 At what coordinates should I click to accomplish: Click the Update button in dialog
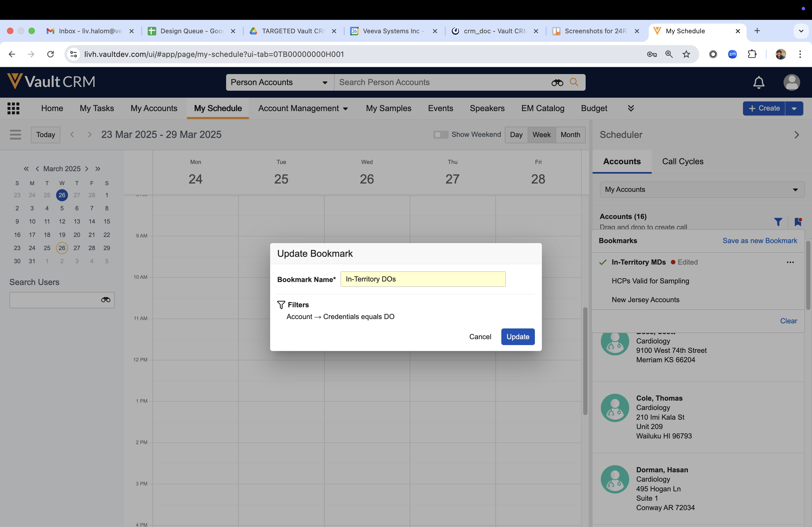tap(517, 336)
